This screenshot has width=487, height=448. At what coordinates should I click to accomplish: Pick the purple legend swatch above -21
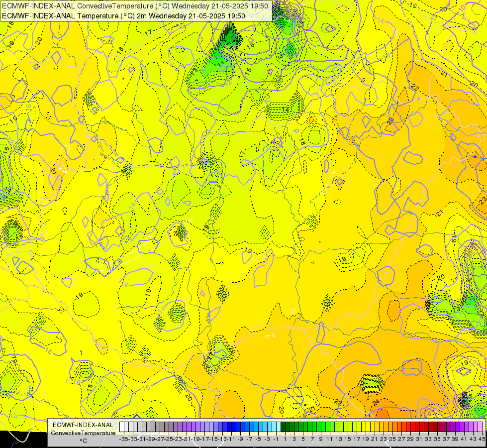tap(185, 427)
